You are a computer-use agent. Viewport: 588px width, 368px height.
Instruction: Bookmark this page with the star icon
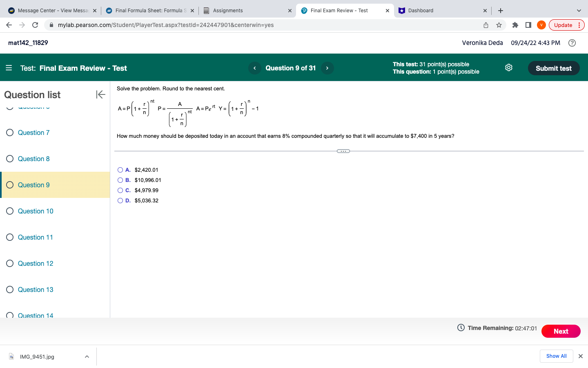499,25
